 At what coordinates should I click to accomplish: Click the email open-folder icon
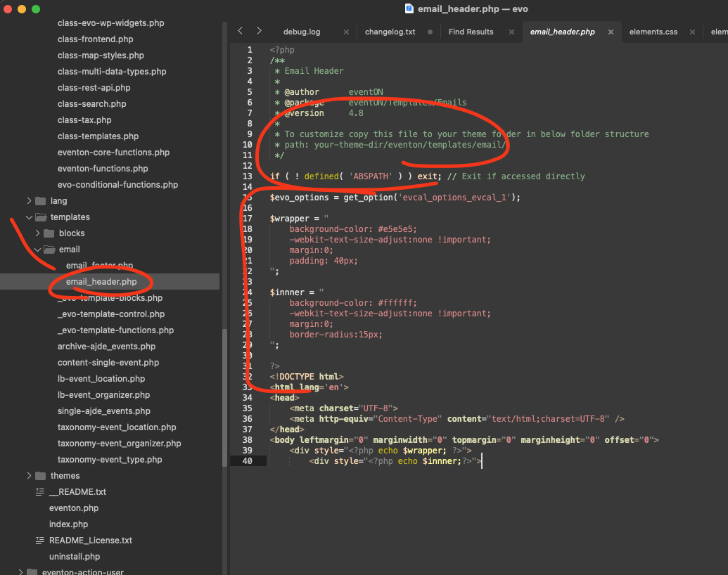click(x=49, y=250)
